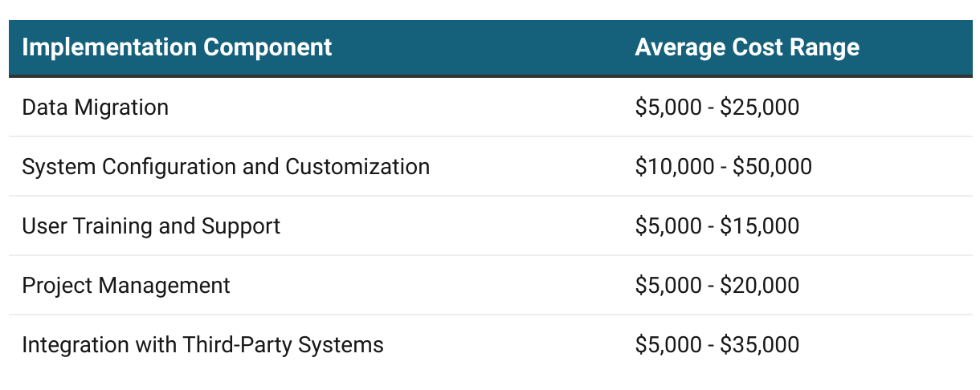
Task: Click the User Training cost range cell
Action: click(x=717, y=226)
